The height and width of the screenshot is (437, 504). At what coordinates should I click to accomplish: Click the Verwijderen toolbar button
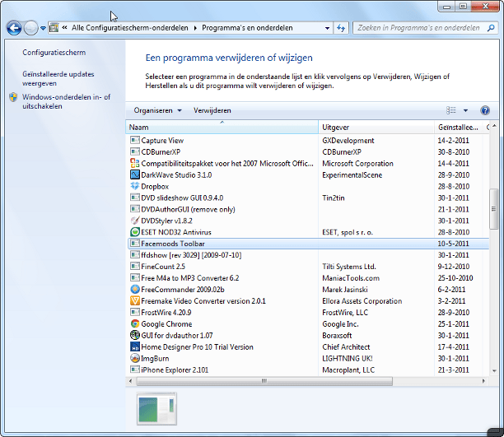click(x=212, y=110)
